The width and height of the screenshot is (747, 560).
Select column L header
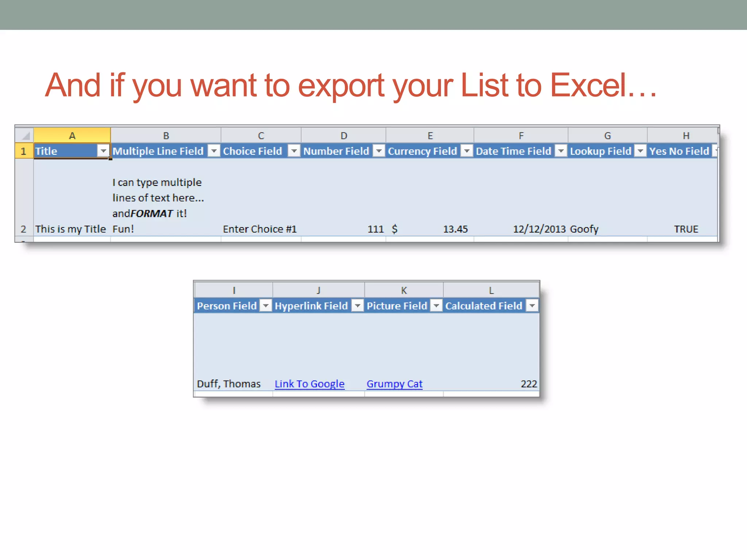(x=491, y=290)
